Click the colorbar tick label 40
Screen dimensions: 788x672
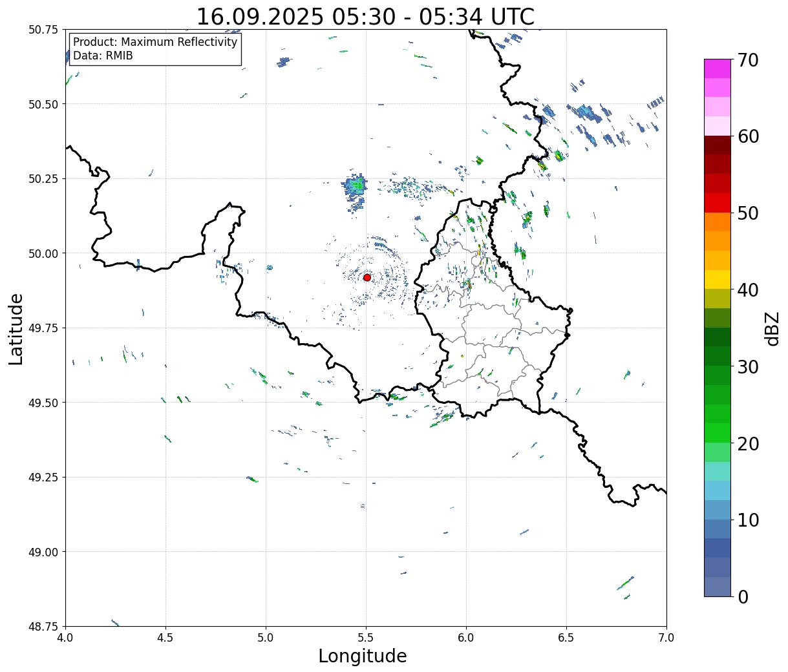[748, 290]
